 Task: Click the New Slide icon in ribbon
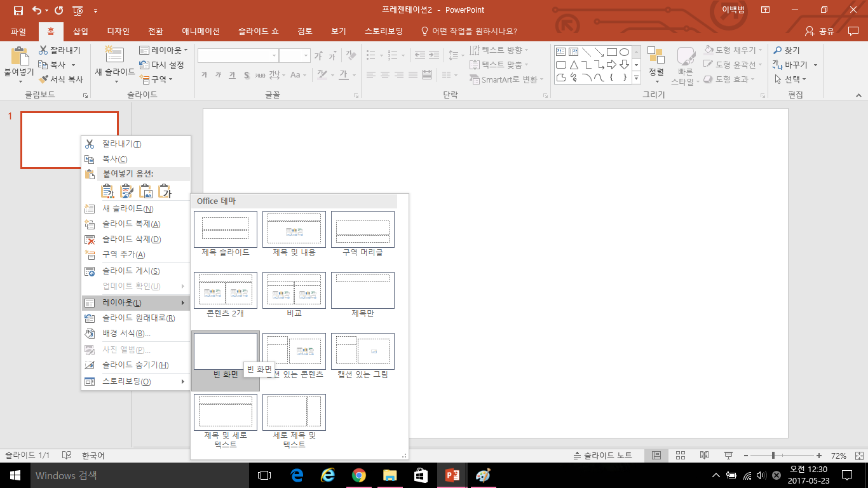point(114,55)
